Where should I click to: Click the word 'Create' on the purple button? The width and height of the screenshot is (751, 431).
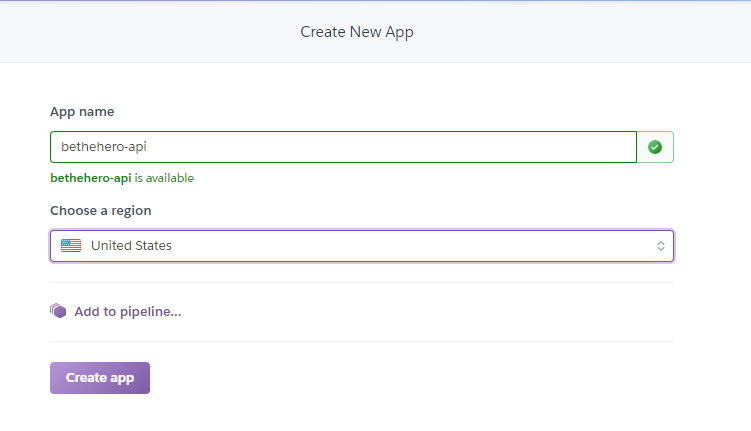[x=86, y=378]
